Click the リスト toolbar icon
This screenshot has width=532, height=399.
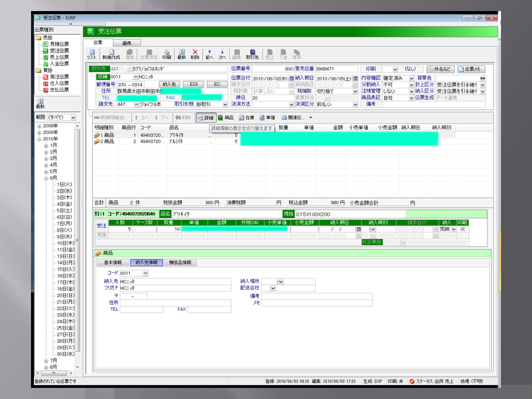(91, 53)
